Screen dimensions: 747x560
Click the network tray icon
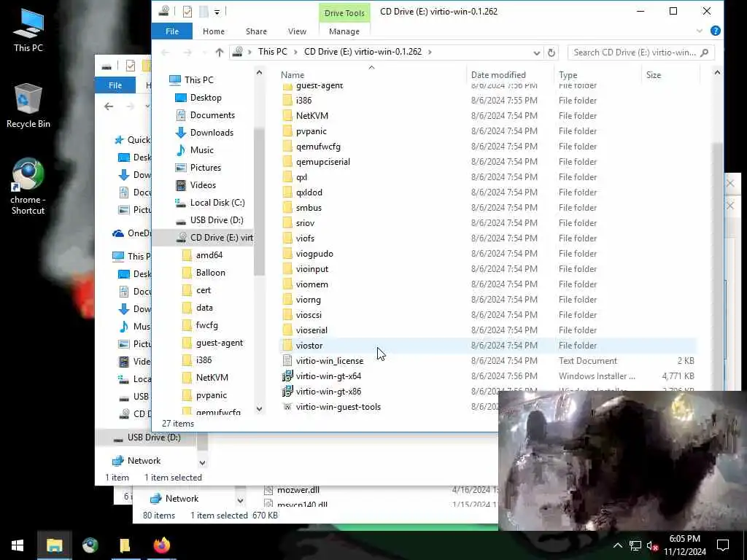click(635, 545)
